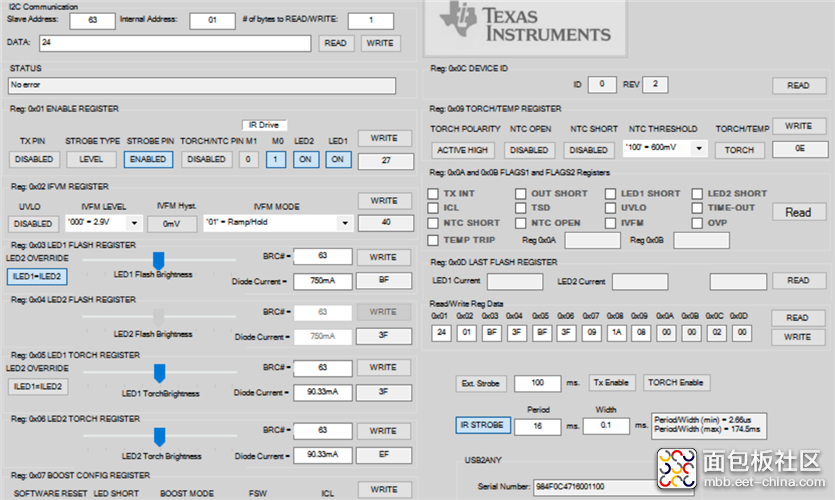Screen dimensions: 835x500
Task: Click the Ext. Strobe duration field
Action: [537, 383]
